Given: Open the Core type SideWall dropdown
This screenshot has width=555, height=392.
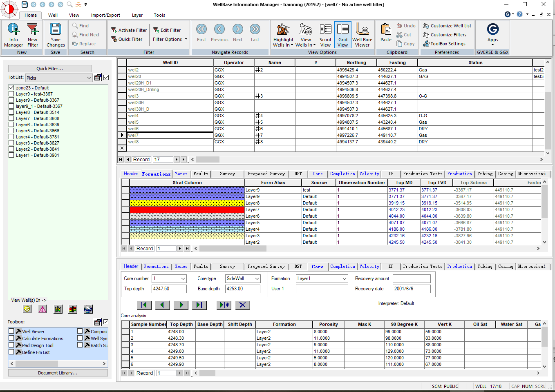Looking at the screenshot, I should tap(257, 278).
